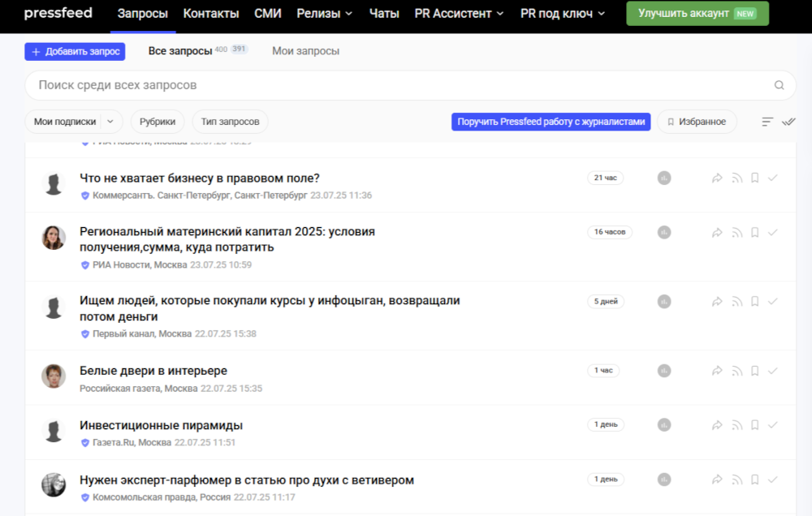This screenshot has height=516, width=812.
Task: Open 'Что не хватает бизнесу в правовом поле?' request
Action: [200, 178]
